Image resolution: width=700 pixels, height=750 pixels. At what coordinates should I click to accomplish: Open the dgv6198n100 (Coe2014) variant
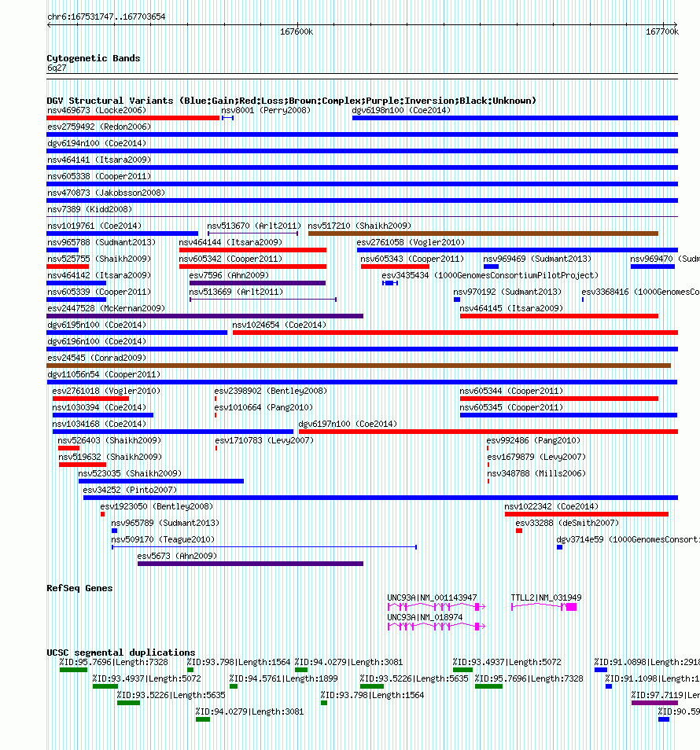pos(401,111)
